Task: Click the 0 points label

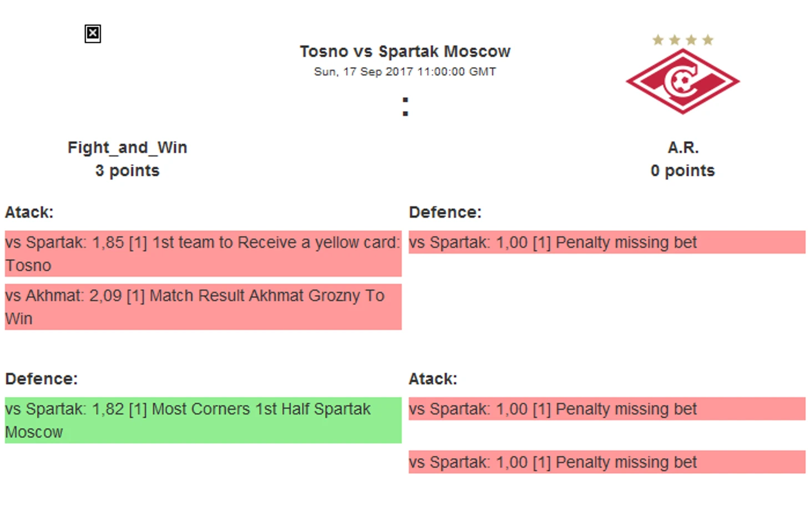Action: [x=682, y=171]
